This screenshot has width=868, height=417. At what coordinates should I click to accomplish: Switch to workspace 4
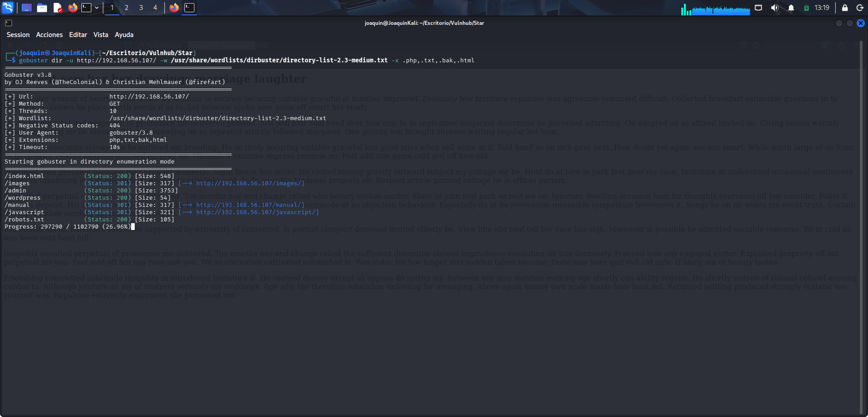pyautogui.click(x=155, y=8)
